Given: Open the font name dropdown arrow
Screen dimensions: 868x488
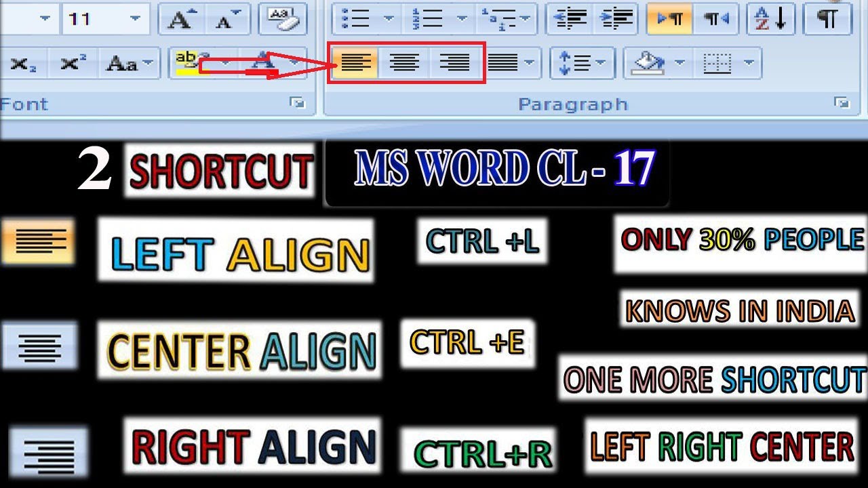Looking at the screenshot, I should tap(45, 19).
